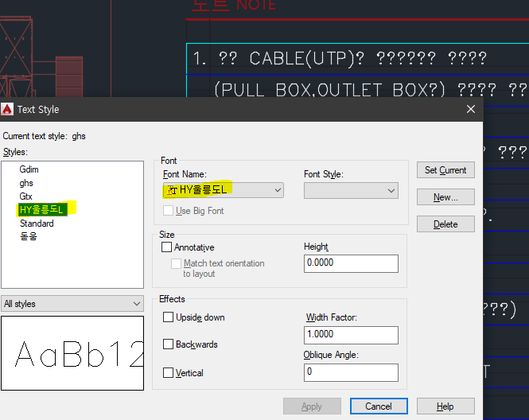Click the red NOTE heading in the drawing
The width and height of the screenshot is (529, 420).
[x=234, y=5]
